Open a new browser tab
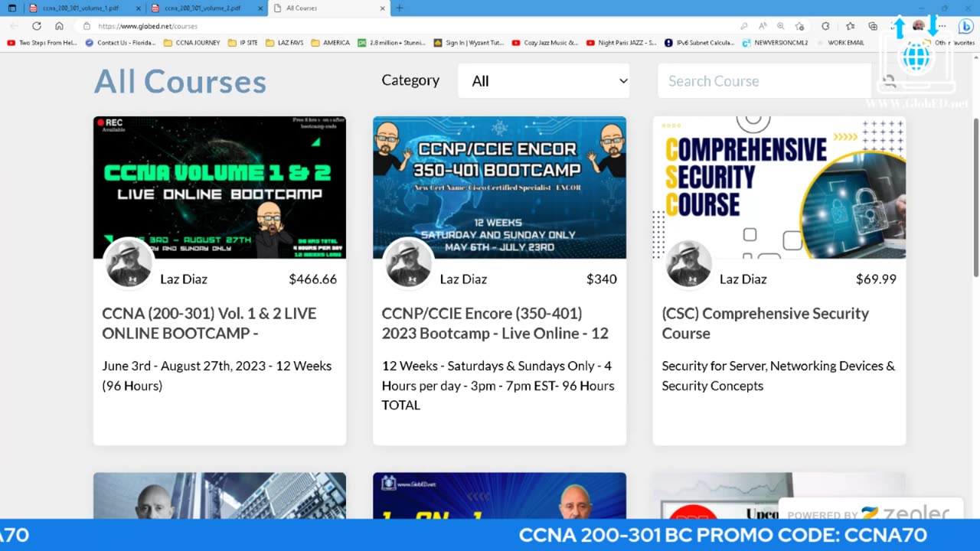This screenshot has width=980, height=551. [x=399, y=8]
